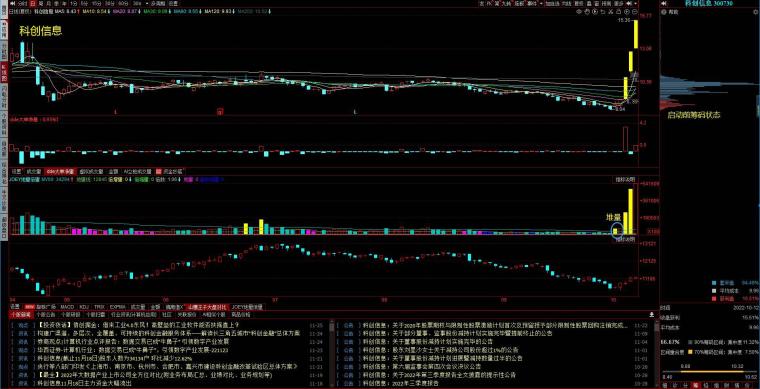
Task: Toggle the KDJ indicator tab
Action: [x=84, y=307]
